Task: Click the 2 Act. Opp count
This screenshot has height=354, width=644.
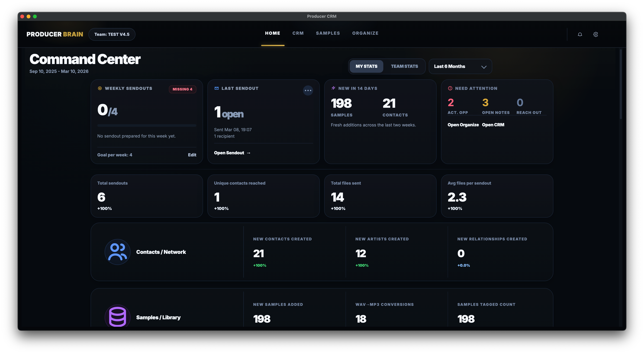Action: (x=451, y=103)
